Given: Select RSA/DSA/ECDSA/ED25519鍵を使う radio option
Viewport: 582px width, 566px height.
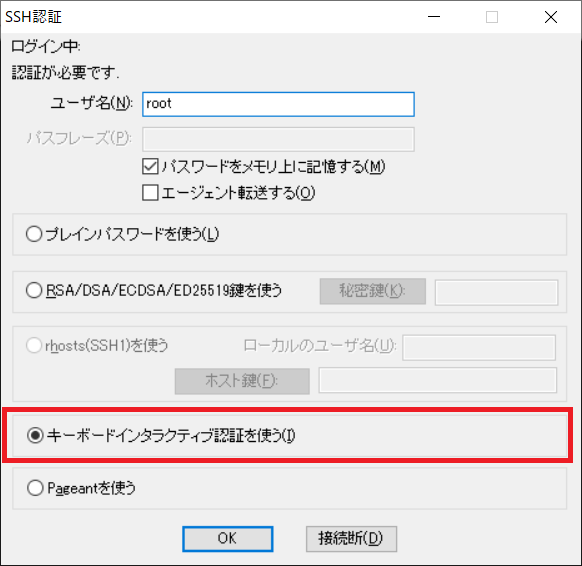Looking at the screenshot, I should tap(34, 290).
